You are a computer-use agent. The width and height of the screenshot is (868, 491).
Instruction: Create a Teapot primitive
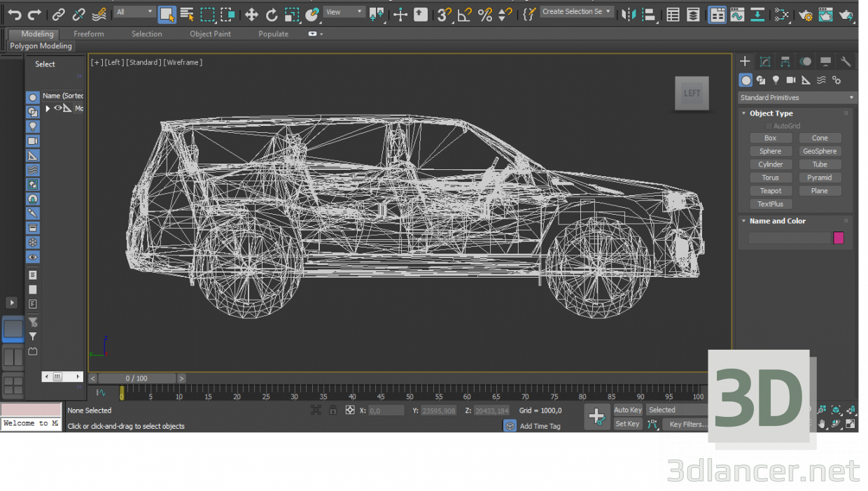(x=771, y=190)
